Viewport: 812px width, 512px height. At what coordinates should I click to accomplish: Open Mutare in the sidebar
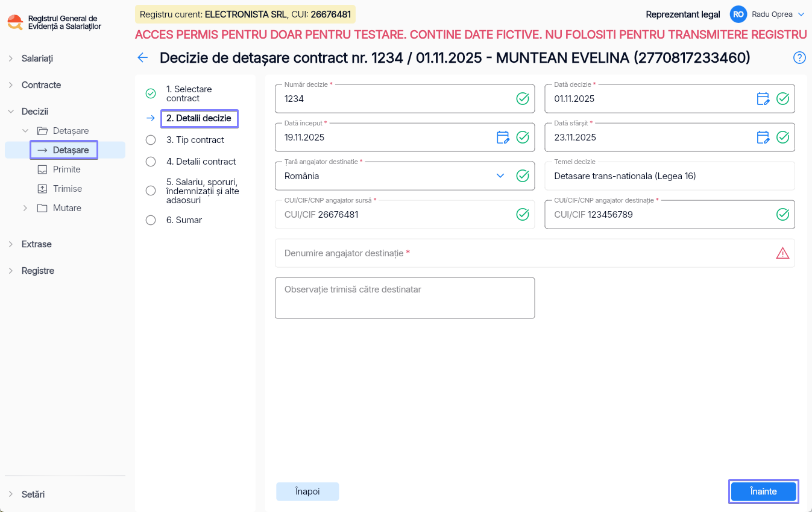(67, 208)
